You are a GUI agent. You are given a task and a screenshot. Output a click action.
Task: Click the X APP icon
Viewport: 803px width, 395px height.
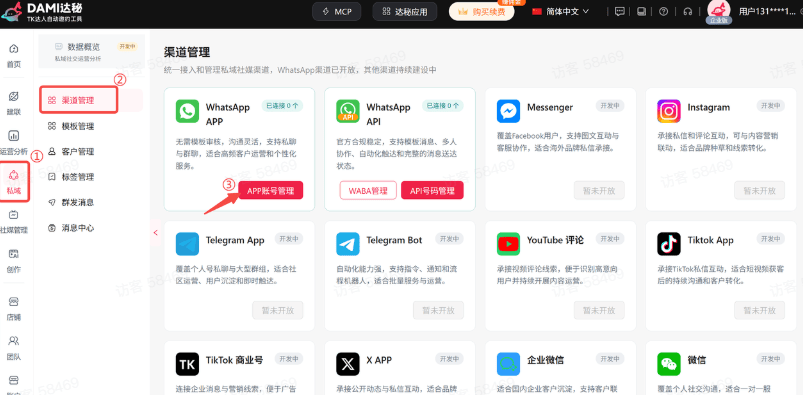tap(348, 364)
